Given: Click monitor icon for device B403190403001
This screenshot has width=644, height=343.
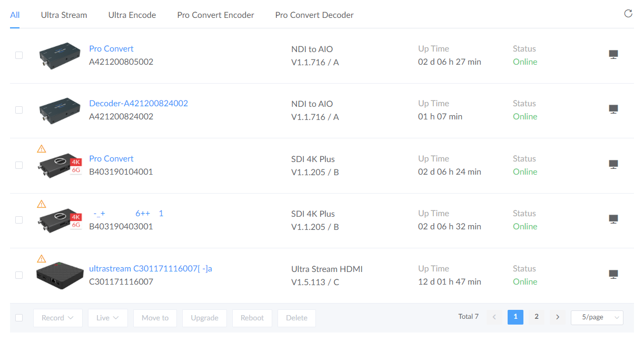Looking at the screenshot, I should 613,219.
